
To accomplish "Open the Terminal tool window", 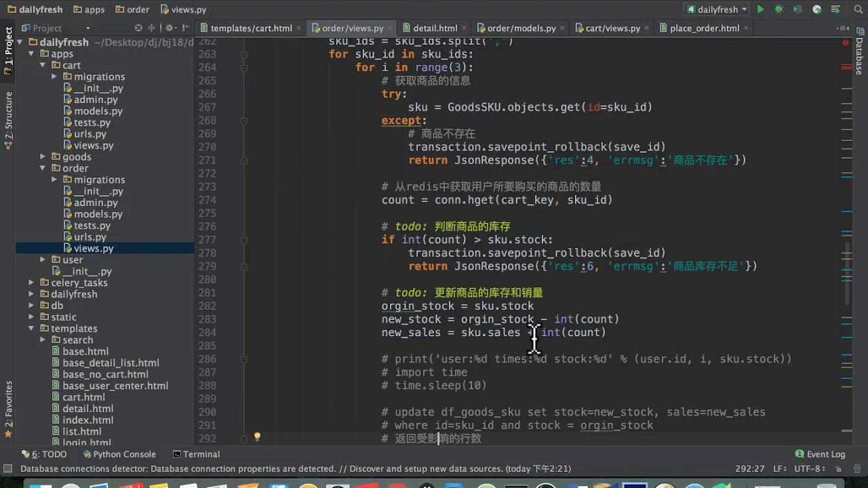I will pyautogui.click(x=196, y=454).
